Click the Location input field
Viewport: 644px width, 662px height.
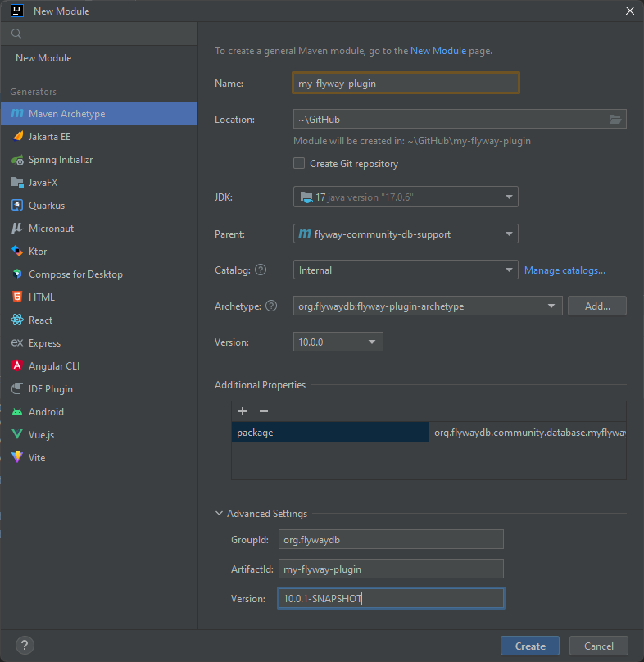click(450, 119)
